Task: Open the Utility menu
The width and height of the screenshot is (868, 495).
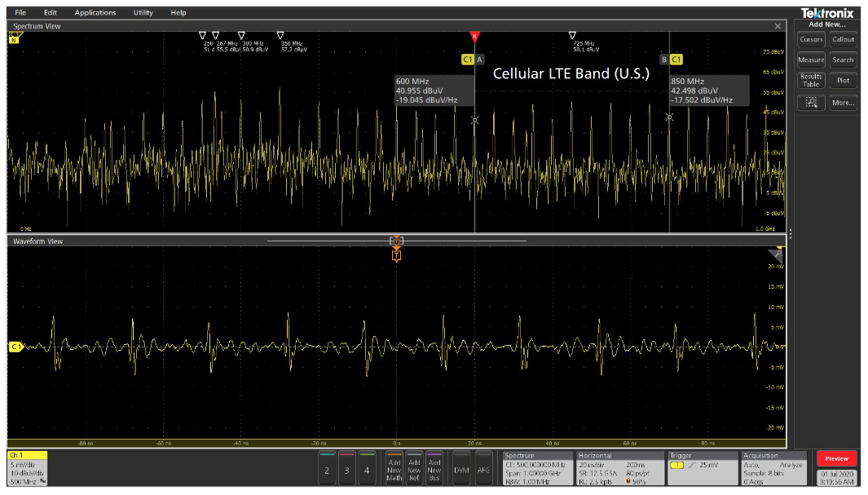Action: [143, 12]
